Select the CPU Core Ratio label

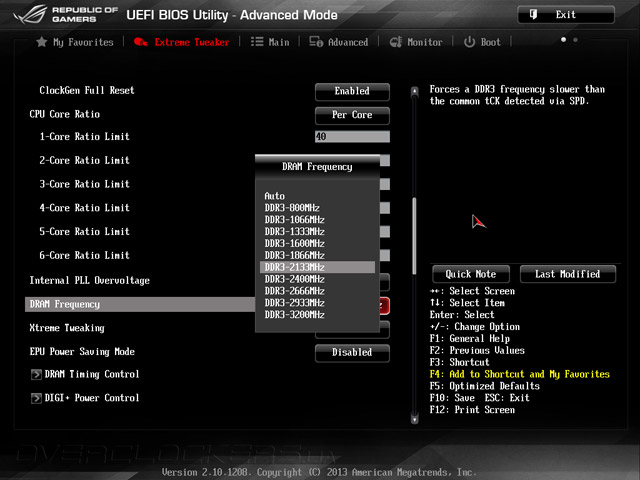tap(64, 114)
